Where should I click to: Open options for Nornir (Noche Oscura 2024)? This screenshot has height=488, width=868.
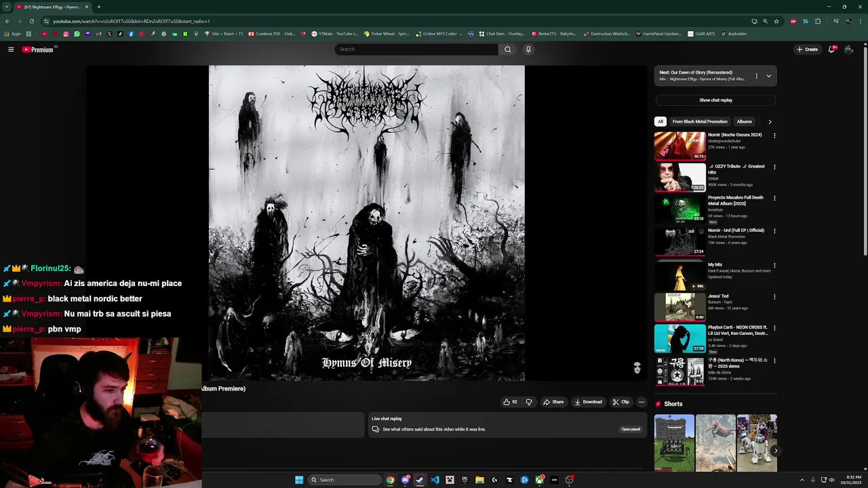[x=774, y=136]
